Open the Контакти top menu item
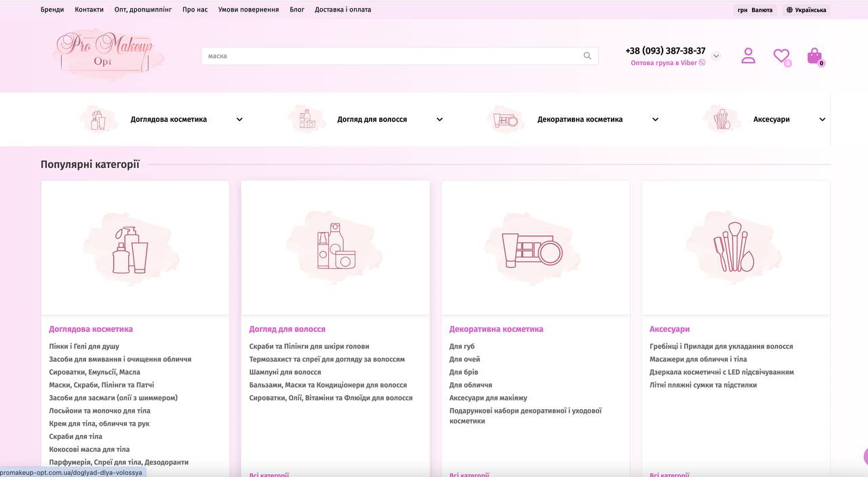The width and height of the screenshot is (868, 477). pos(90,9)
